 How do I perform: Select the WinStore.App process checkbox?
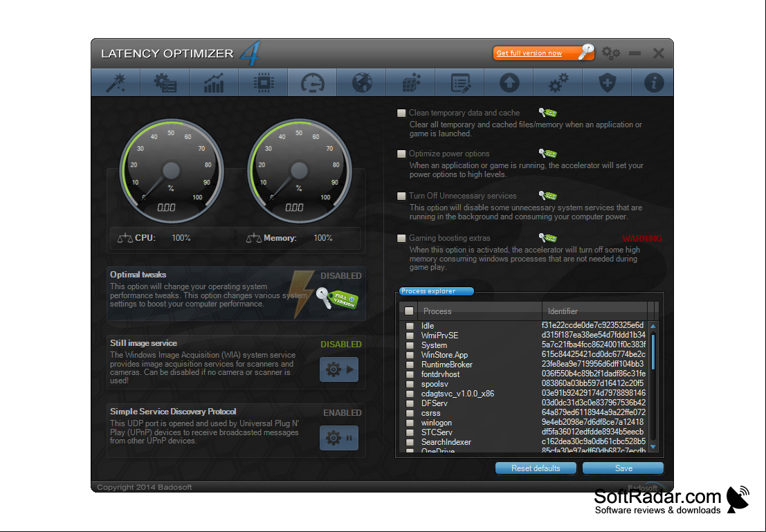[x=410, y=355]
